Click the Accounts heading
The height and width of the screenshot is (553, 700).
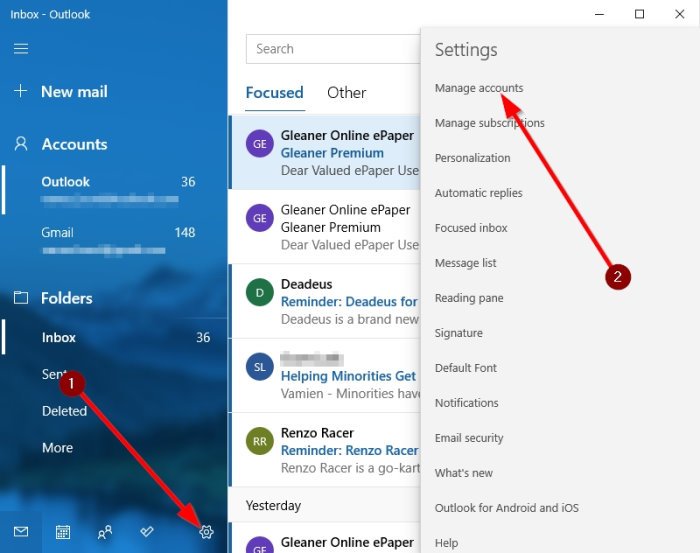[75, 144]
